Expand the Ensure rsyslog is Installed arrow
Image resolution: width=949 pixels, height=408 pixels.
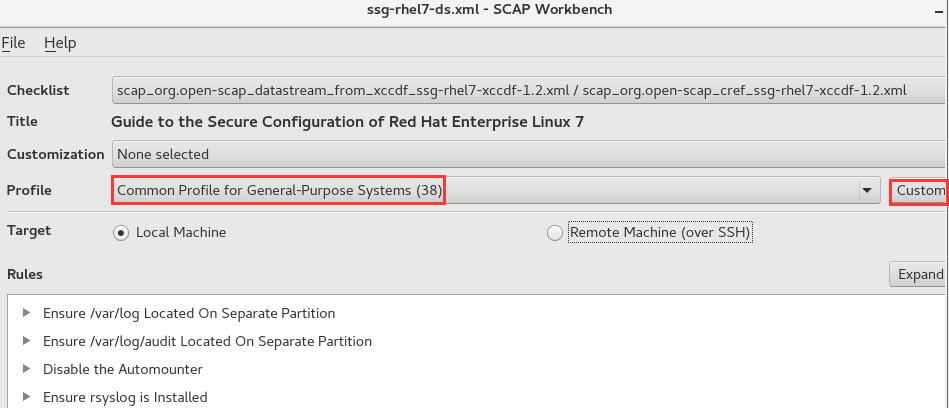tap(25, 397)
